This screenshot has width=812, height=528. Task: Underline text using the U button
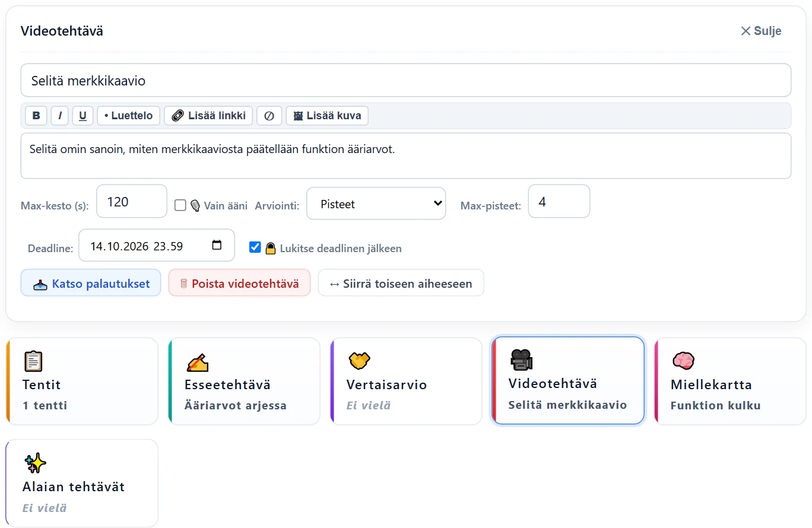pyautogui.click(x=83, y=116)
